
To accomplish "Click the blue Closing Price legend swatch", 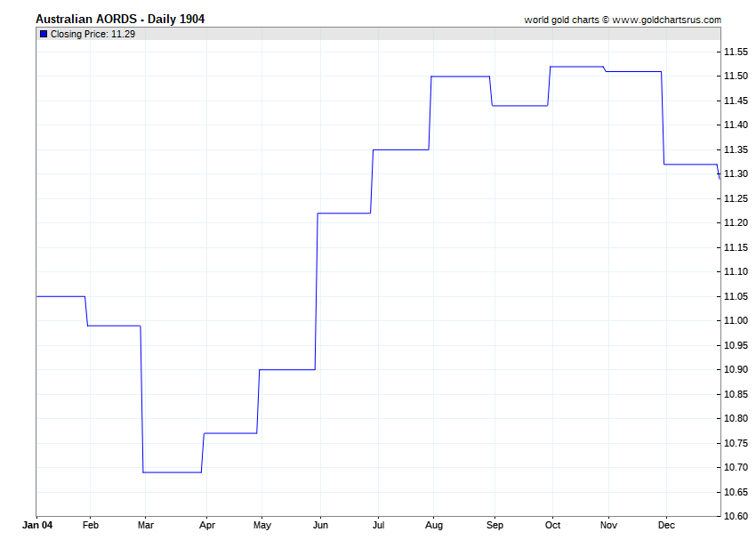I will 44,34.
